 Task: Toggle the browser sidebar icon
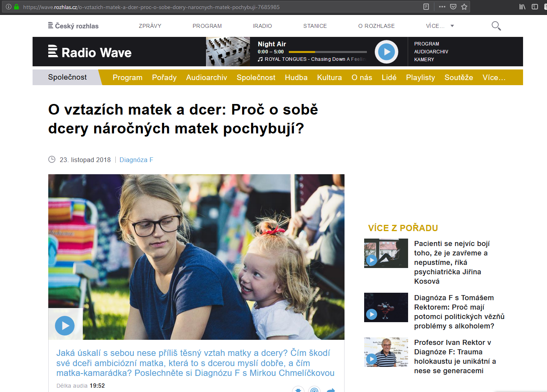tap(535, 7)
